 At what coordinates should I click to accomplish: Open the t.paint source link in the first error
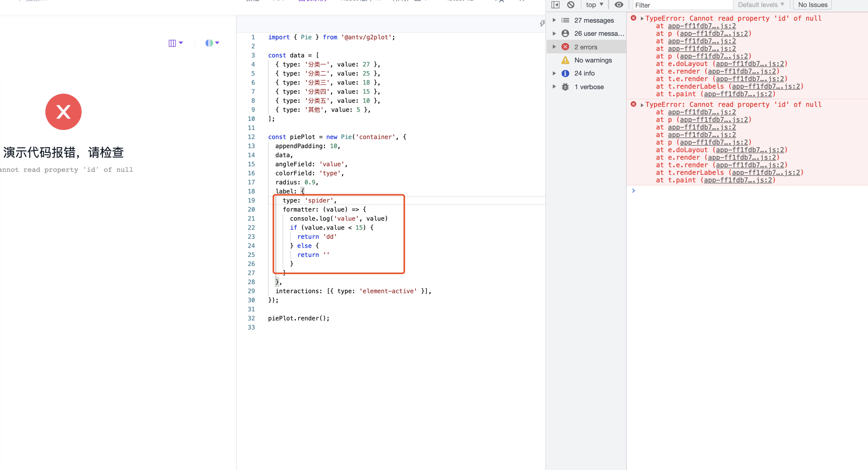point(738,94)
